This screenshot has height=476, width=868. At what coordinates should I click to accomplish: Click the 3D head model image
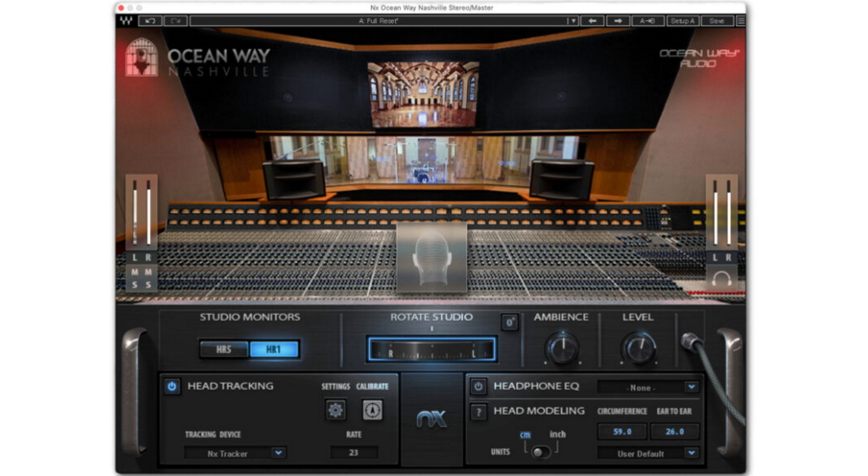click(431, 258)
